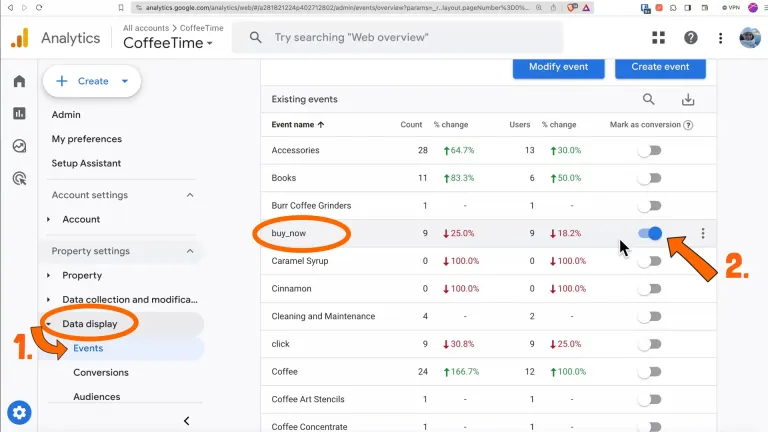Open more options for buy_now row
The width and height of the screenshot is (768, 432).
[703, 234]
